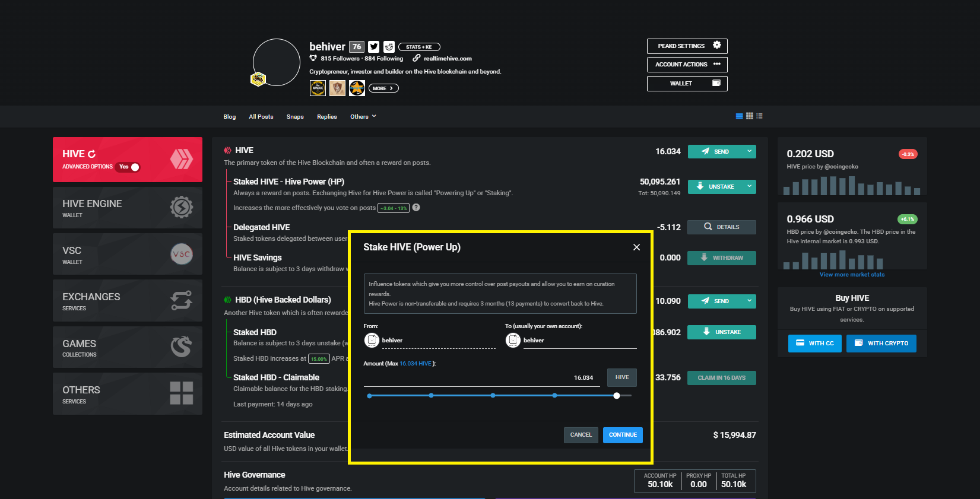Select the HIVE wallet sidebar panel
This screenshot has height=499, width=980.
[128, 160]
